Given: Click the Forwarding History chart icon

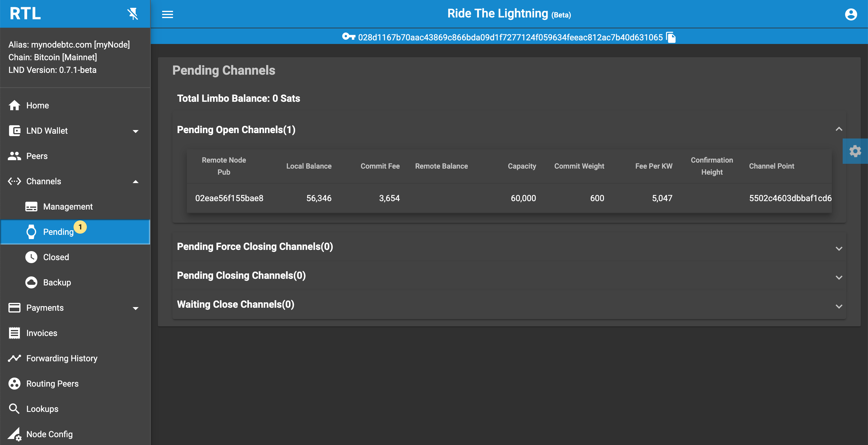Looking at the screenshot, I should pos(14,358).
